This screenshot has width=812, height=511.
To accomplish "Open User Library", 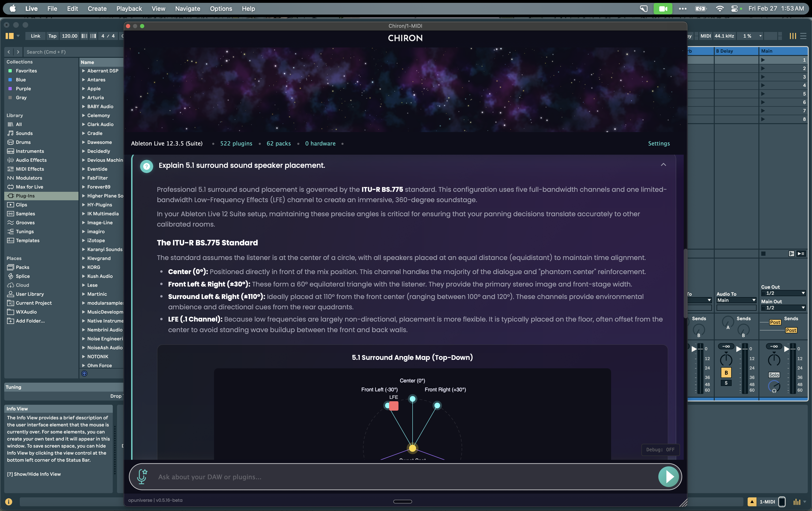I will 30,294.
